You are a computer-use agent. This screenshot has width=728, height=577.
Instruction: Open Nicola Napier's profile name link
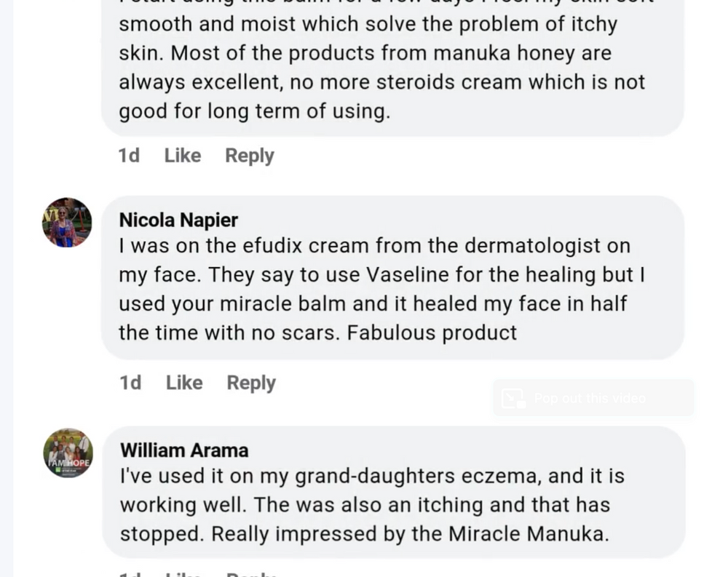pyautogui.click(x=178, y=220)
